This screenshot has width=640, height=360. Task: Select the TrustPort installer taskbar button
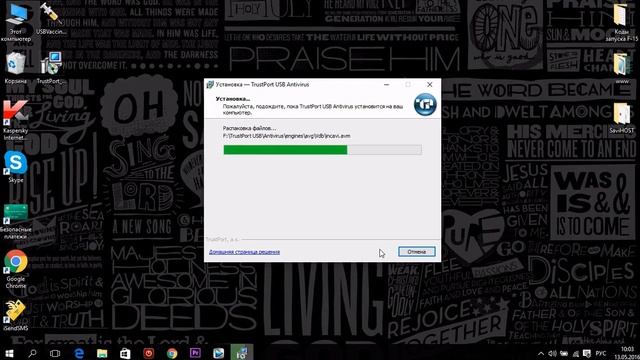click(242, 353)
